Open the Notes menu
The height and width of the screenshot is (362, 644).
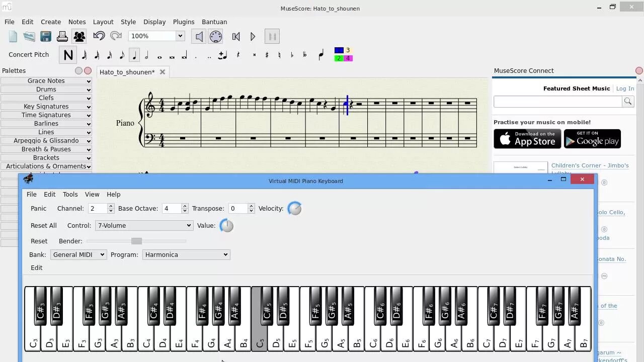(x=77, y=22)
